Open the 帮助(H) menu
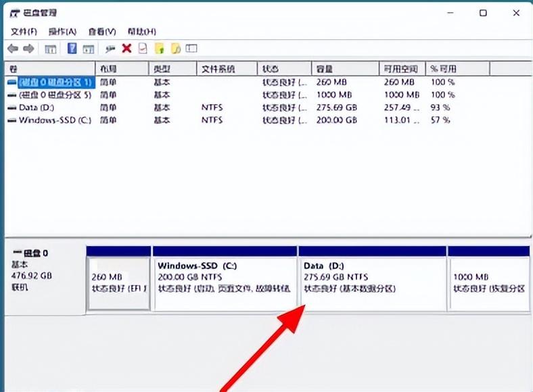Image resolution: width=533 pixels, height=392 pixels. click(x=142, y=32)
